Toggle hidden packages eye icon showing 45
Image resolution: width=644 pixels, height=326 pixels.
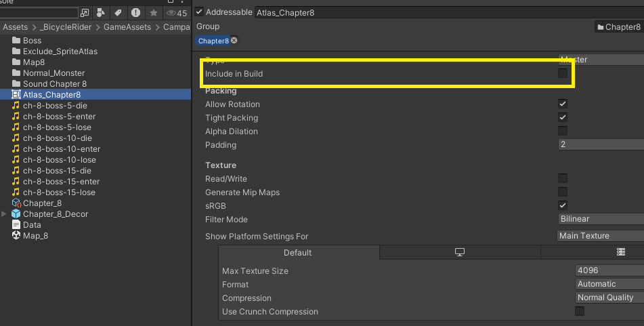pyautogui.click(x=177, y=13)
